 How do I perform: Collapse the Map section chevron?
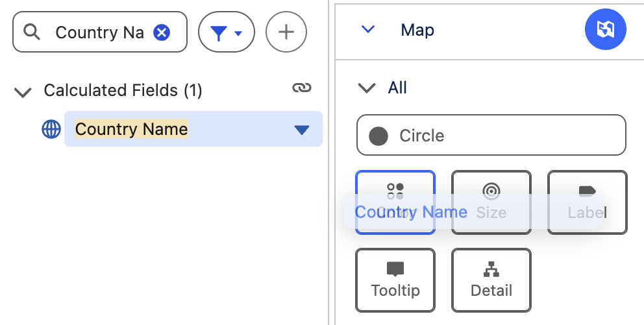[x=367, y=30]
